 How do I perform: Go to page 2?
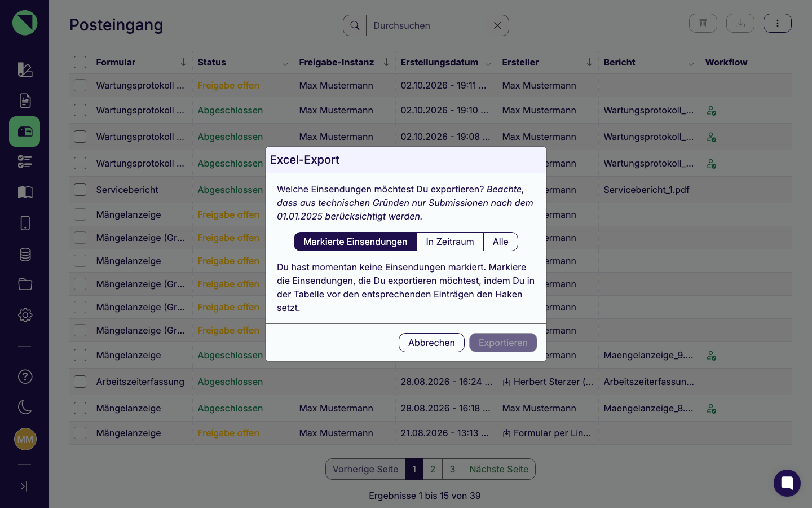click(433, 469)
